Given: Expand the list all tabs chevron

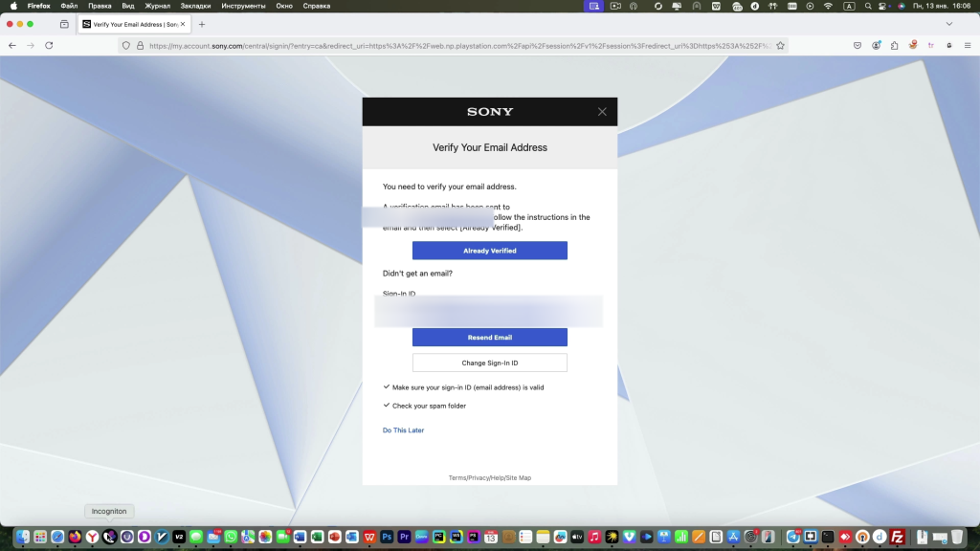Looking at the screenshot, I should pos(949,24).
